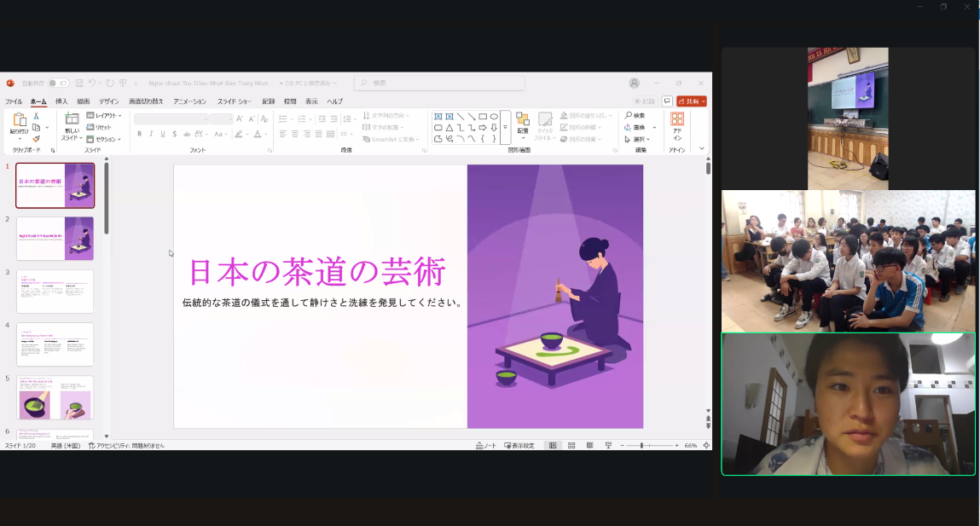This screenshot has height=526, width=980.
Task: Start slideshow from status bar icon
Action: 608,446
